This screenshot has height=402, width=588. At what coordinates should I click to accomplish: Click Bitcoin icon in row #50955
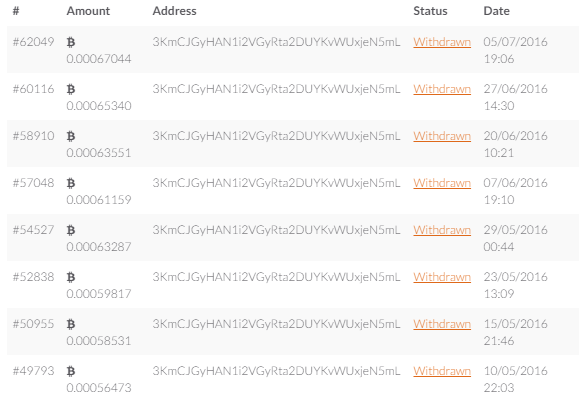pyautogui.click(x=71, y=324)
